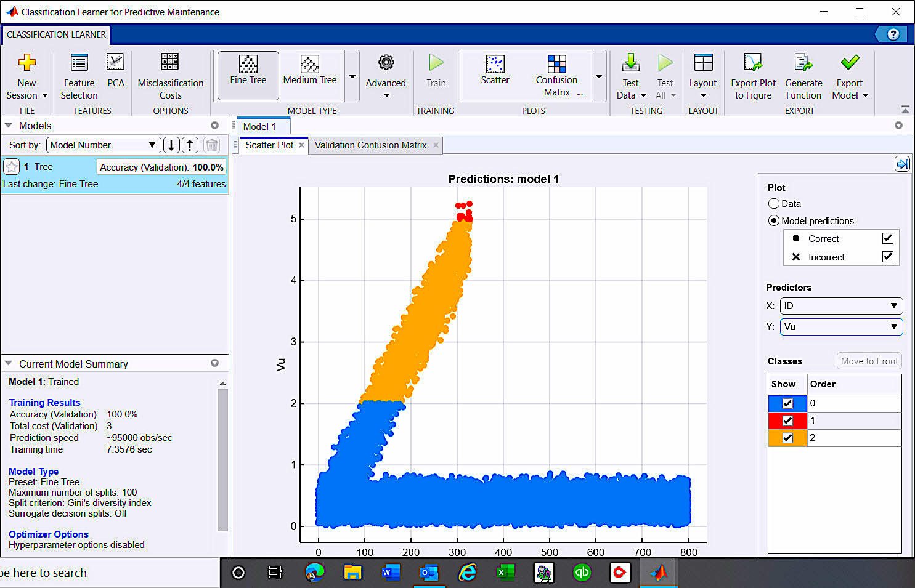Image resolution: width=915 pixels, height=588 pixels.
Task: Delete selected model trash icon
Action: click(x=211, y=145)
